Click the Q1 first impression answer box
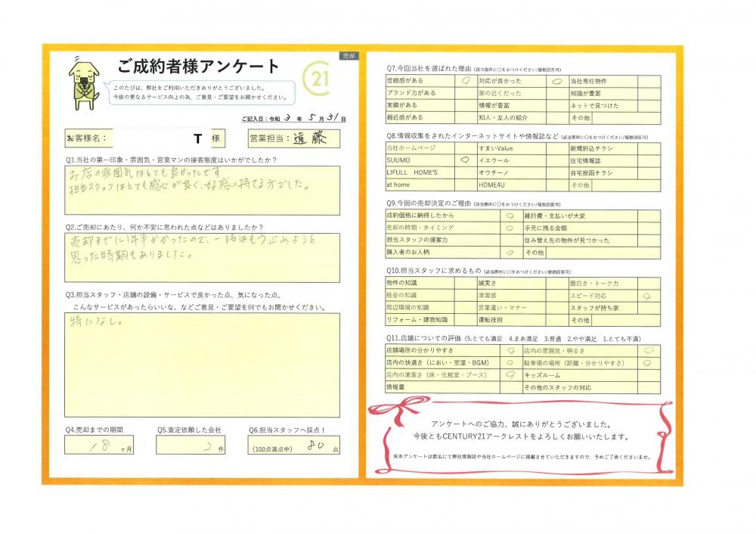This screenshot has width=756, height=534. 203,189
